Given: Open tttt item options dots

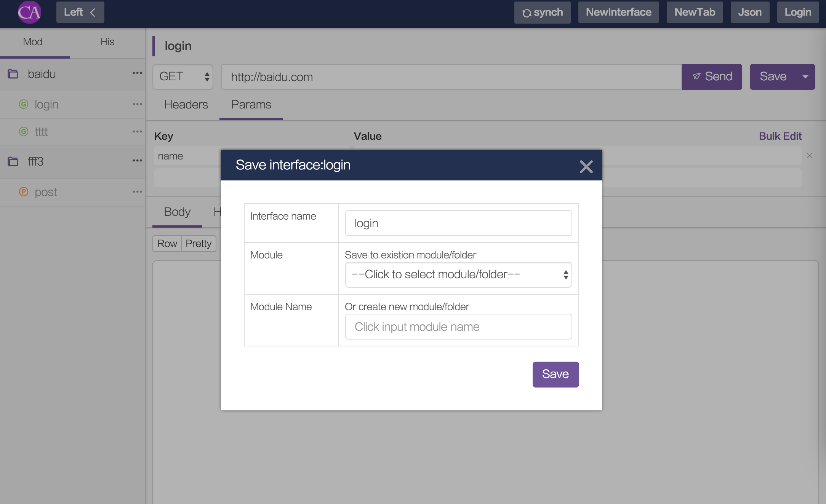Looking at the screenshot, I should (x=137, y=132).
